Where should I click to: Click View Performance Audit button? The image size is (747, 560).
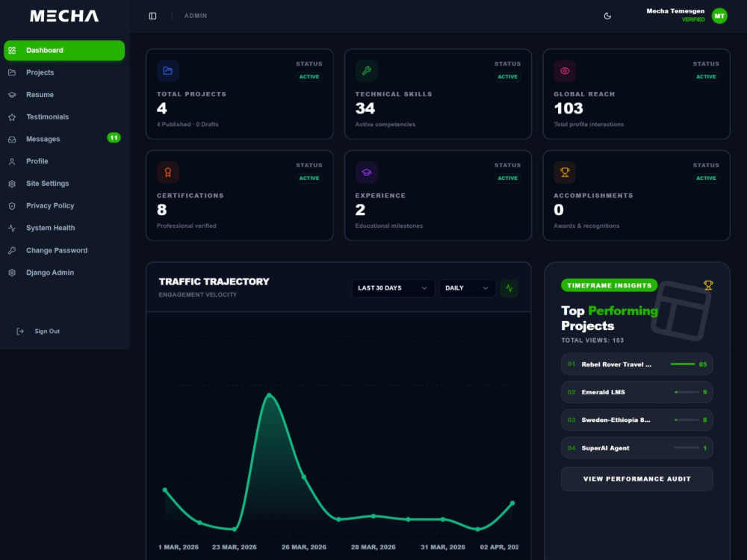pos(637,479)
